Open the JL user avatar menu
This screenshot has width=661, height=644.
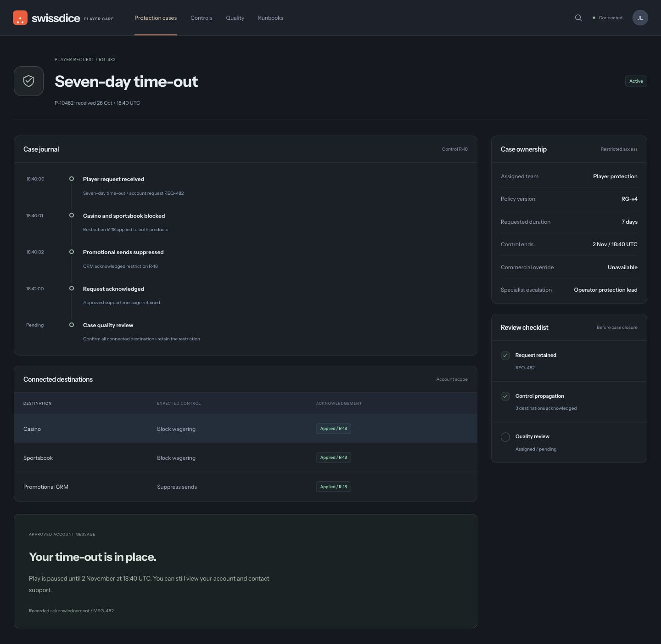pyautogui.click(x=640, y=18)
